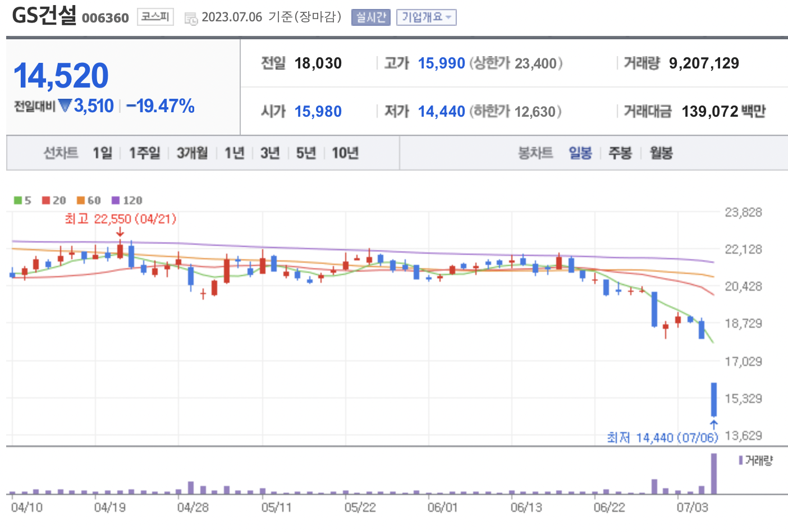Click the 06/13 date axis label
The image size is (788, 532).
click(526, 508)
